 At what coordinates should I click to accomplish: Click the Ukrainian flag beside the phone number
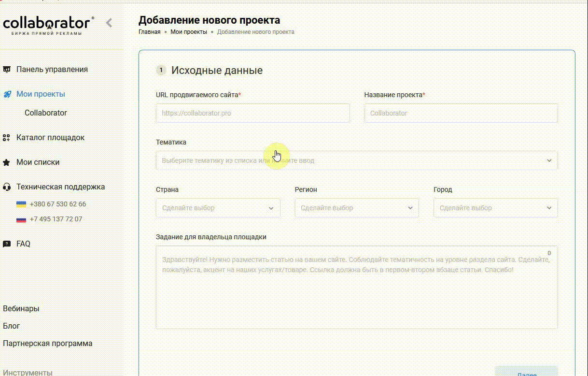22,203
